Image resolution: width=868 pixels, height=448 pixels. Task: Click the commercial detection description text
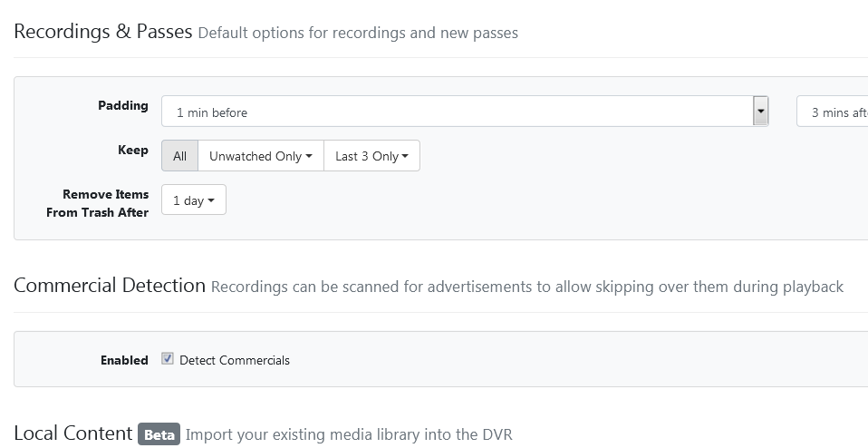point(526,287)
